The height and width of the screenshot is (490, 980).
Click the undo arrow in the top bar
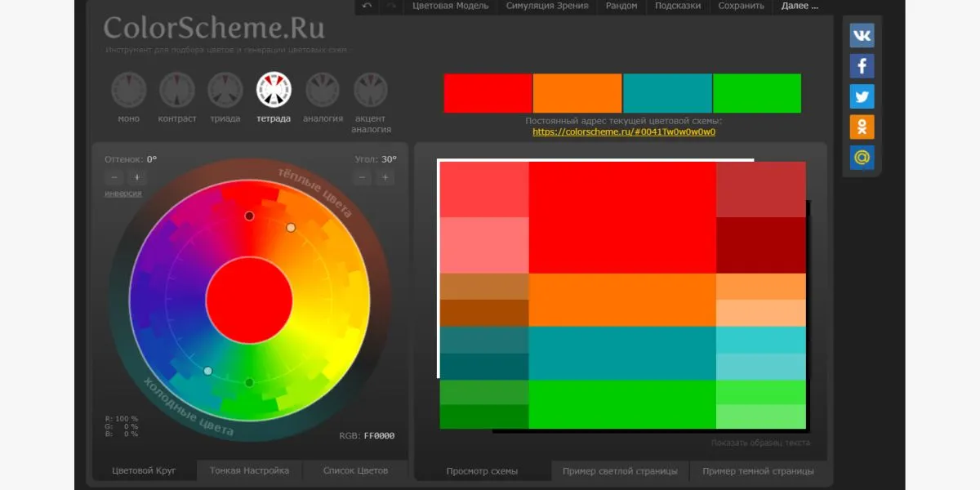(367, 6)
